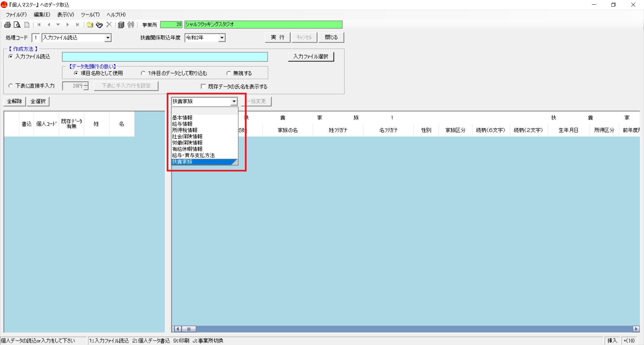Viewport: 644px width, 345px height.
Task: Open the calculator grid icon
Action: (121, 25)
